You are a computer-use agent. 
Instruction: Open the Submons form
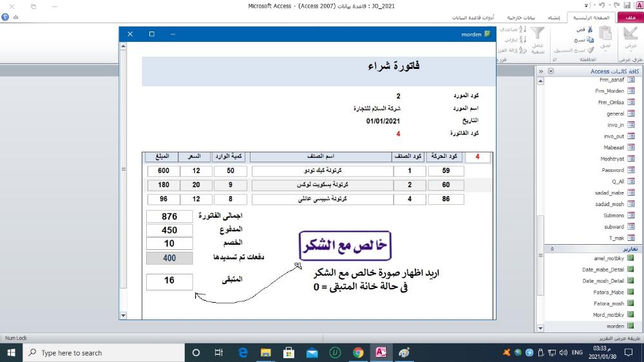(614, 215)
